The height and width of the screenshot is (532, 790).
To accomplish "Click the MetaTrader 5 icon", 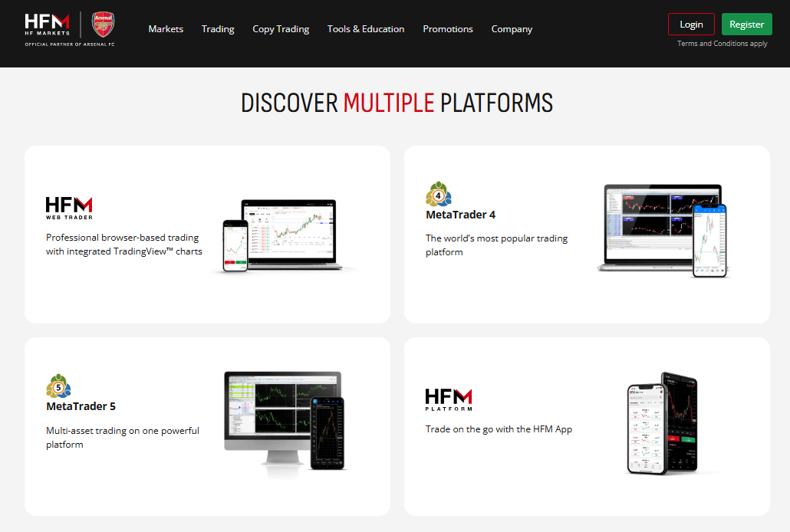I will click(58, 386).
